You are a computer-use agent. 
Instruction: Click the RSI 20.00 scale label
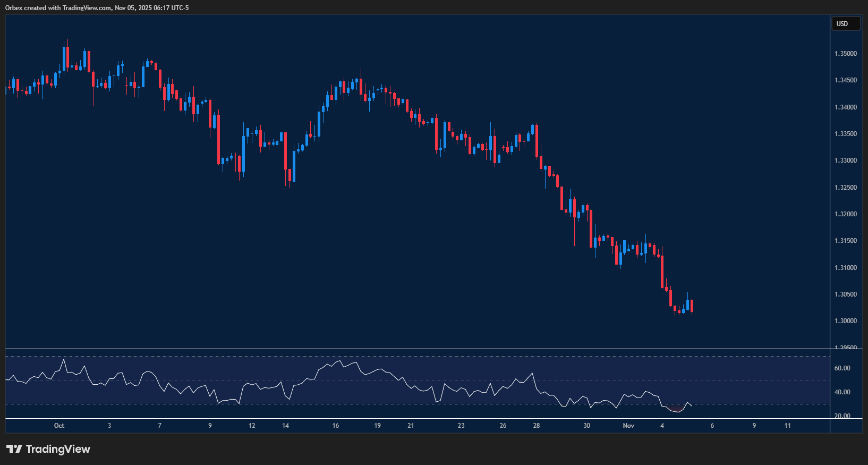click(843, 416)
